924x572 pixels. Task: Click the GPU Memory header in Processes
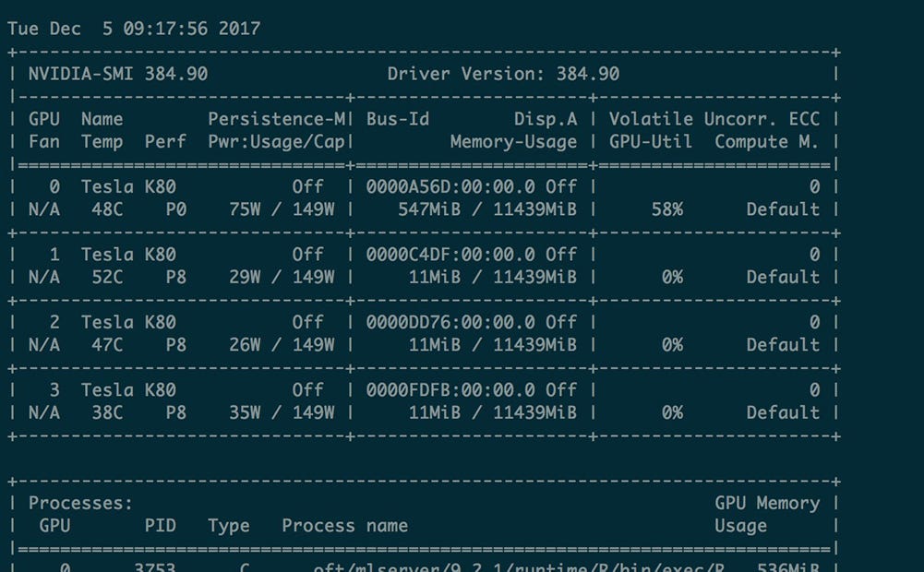767,504
